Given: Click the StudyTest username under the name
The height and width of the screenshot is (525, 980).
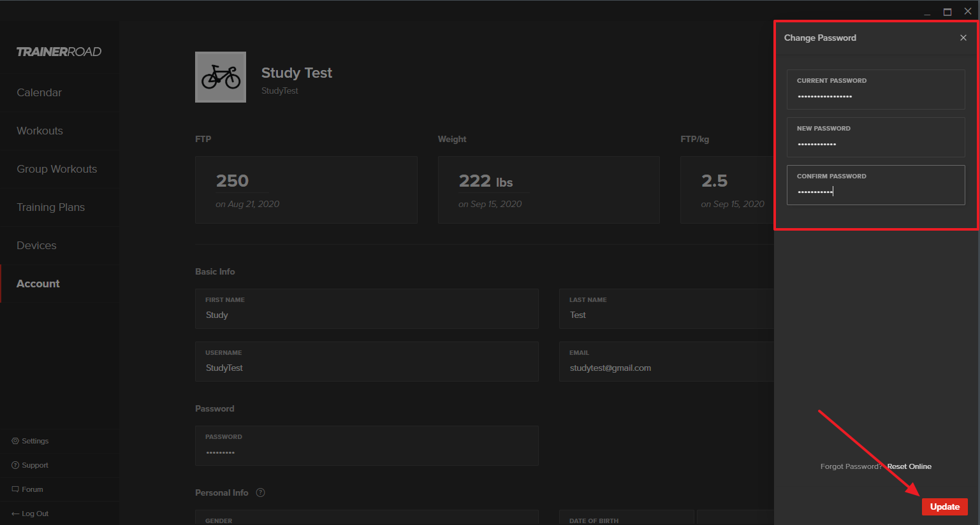Looking at the screenshot, I should (280, 90).
